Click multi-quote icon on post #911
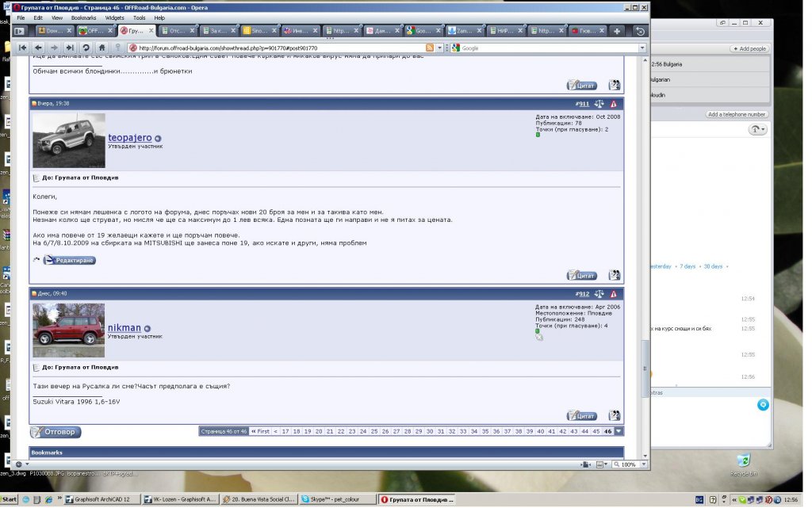The width and height of the screenshot is (812, 508). coord(615,275)
